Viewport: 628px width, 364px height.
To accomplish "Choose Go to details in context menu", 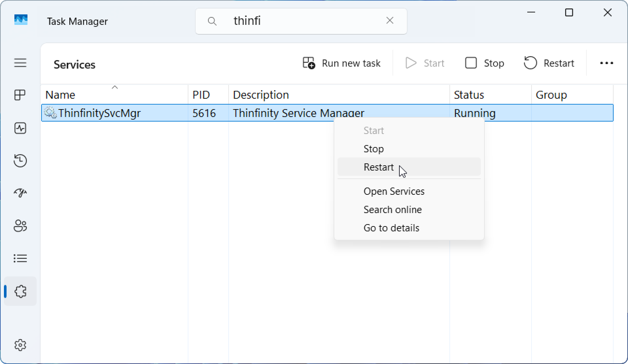I will 409,228.
